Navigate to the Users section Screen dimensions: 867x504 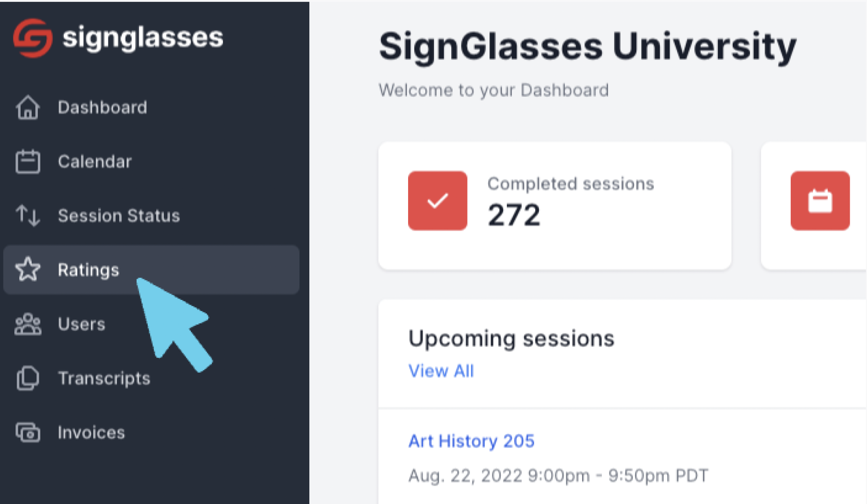(82, 324)
